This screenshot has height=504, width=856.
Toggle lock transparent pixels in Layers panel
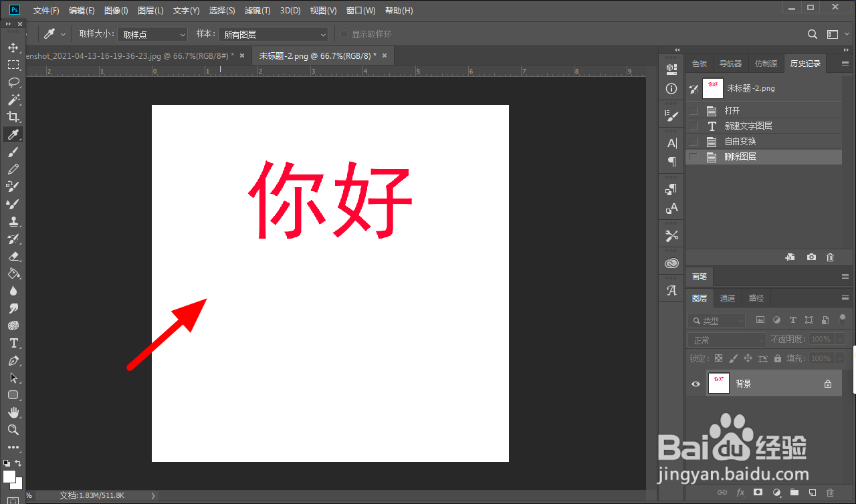tap(718, 358)
